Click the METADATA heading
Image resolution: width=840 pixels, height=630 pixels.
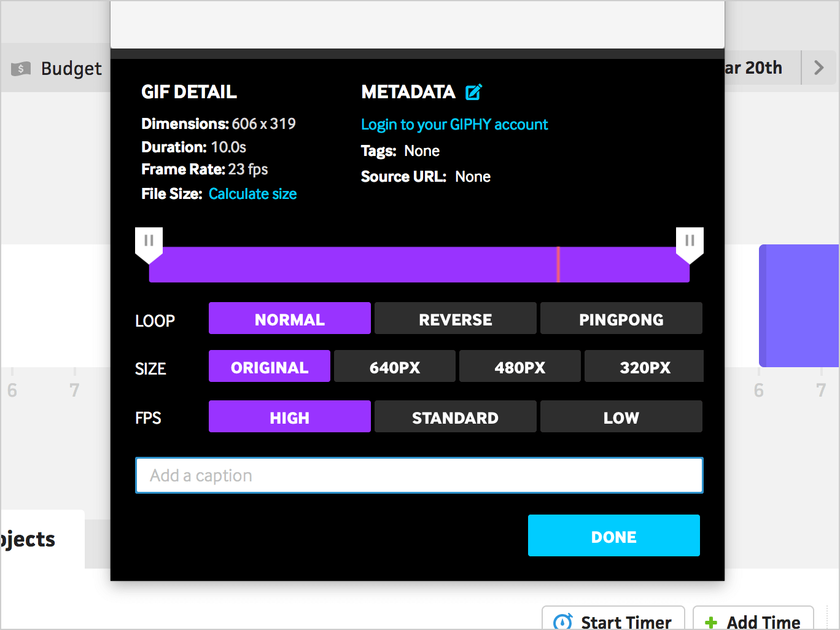click(408, 92)
